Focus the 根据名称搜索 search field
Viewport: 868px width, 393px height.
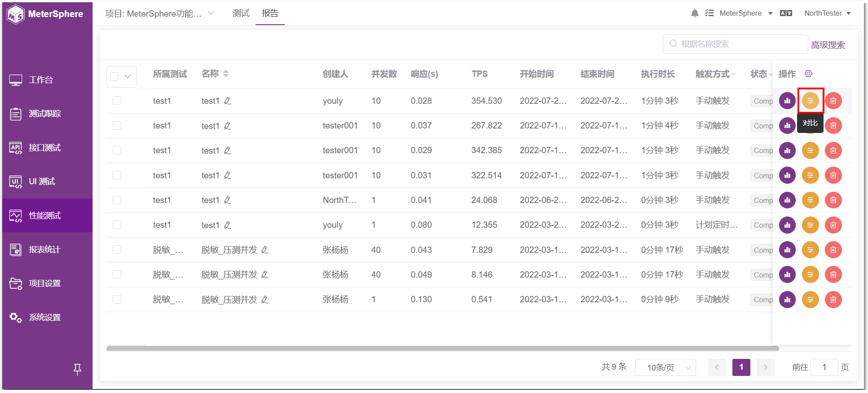point(735,44)
